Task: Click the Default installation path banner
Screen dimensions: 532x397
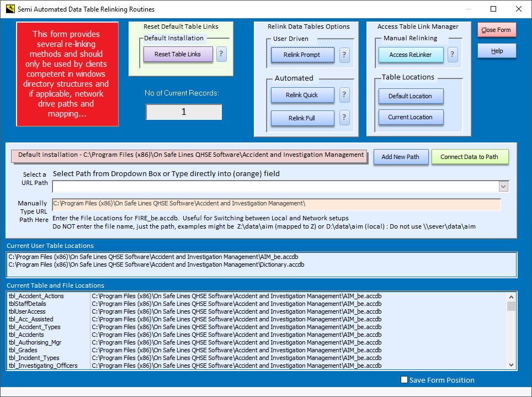Action: coord(189,156)
